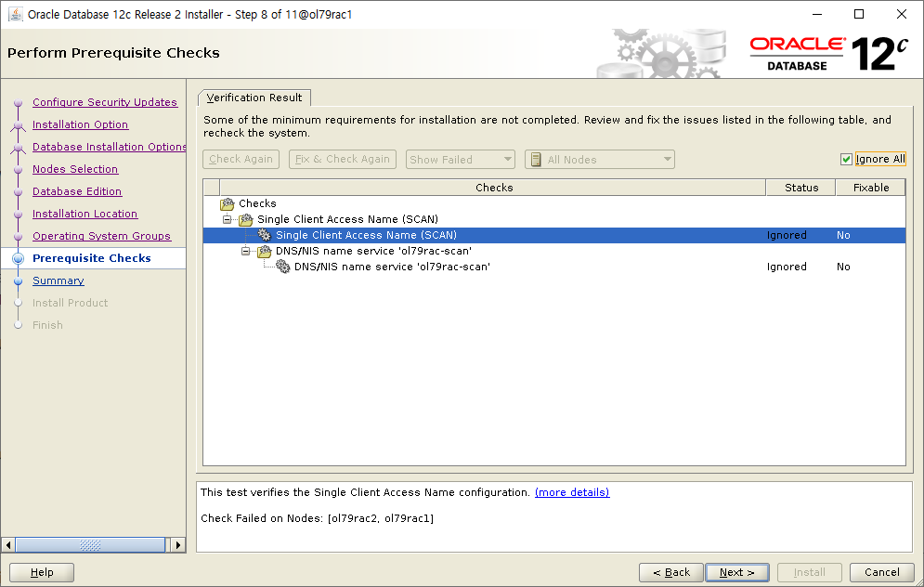Go to Installation Option step
The width and height of the screenshot is (924, 587).
tap(80, 124)
